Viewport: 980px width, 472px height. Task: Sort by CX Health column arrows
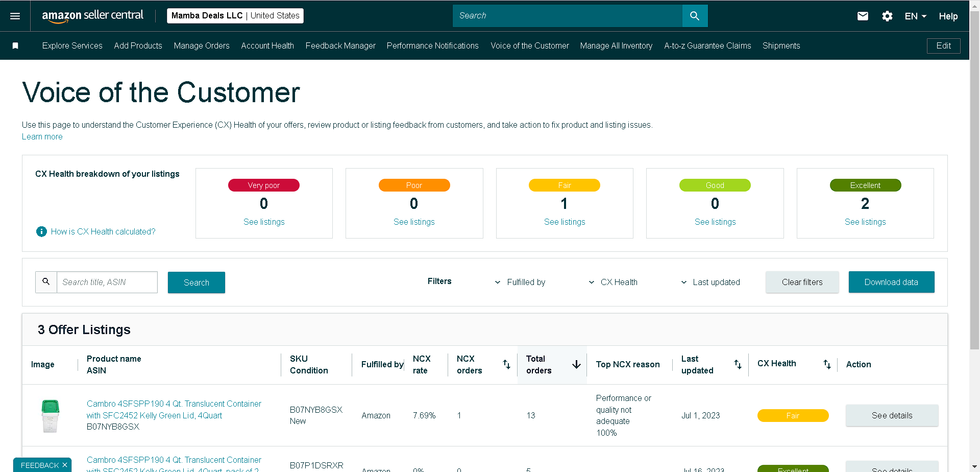(827, 364)
